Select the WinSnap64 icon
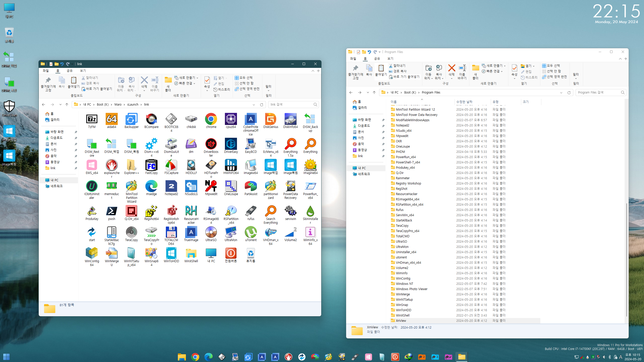644x362 pixels. pos(151,253)
